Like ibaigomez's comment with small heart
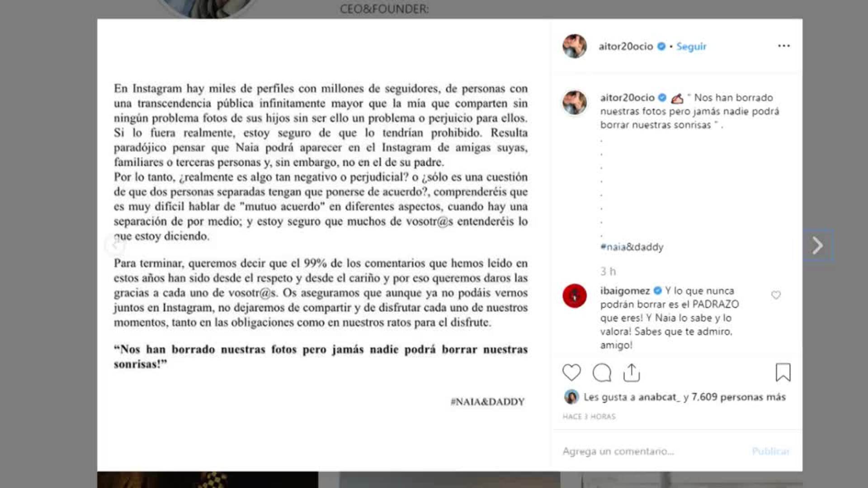The width and height of the screenshot is (868, 488). [x=776, y=295]
